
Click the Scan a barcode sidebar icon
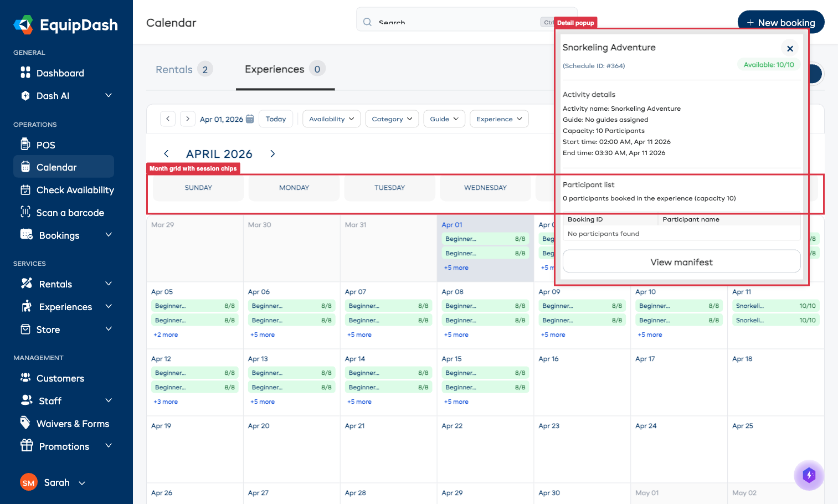26,212
